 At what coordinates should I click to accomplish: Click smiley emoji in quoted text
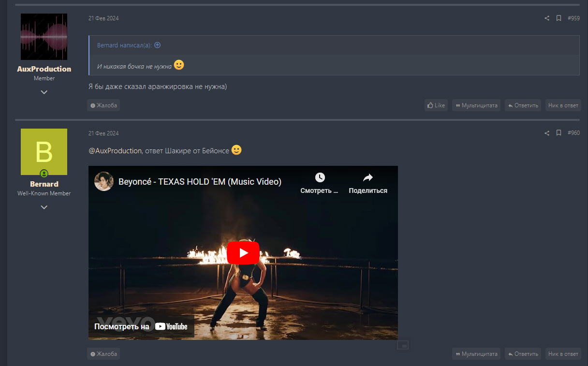tap(179, 65)
